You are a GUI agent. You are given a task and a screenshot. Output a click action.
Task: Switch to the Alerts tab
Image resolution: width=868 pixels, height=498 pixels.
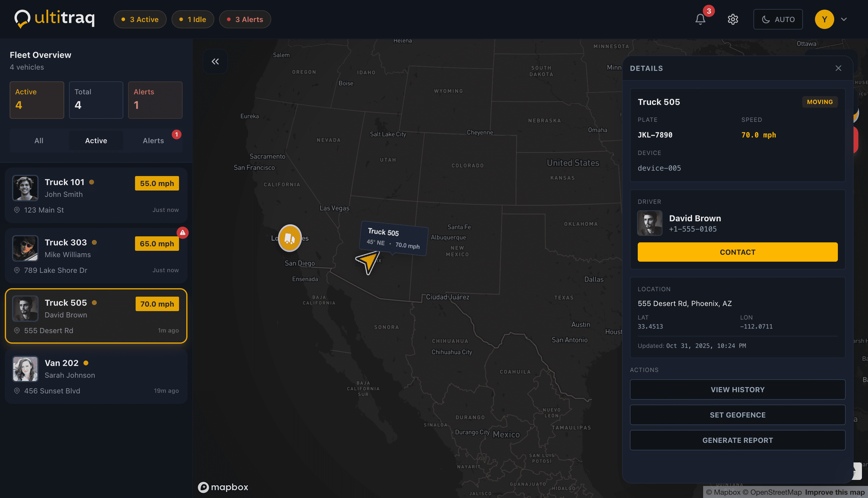[x=153, y=140]
